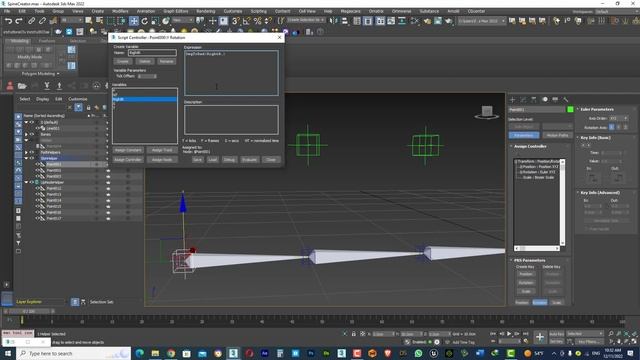
Task: Open the Display tab of command panel
Action: [x=555, y=99]
